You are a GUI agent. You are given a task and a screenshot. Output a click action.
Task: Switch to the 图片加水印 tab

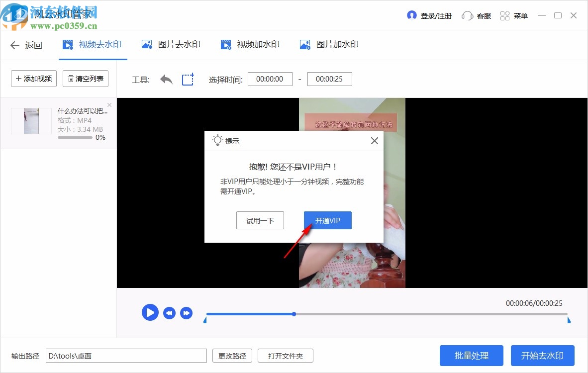pos(329,44)
